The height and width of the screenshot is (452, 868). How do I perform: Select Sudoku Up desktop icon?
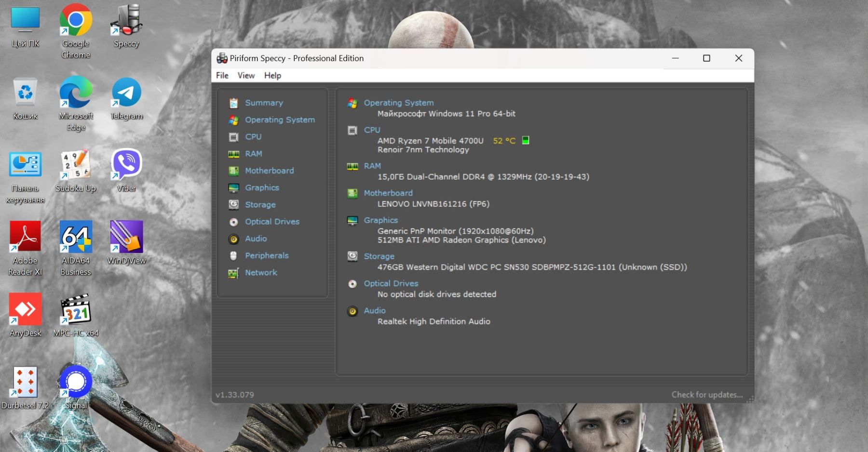tap(76, 171)
